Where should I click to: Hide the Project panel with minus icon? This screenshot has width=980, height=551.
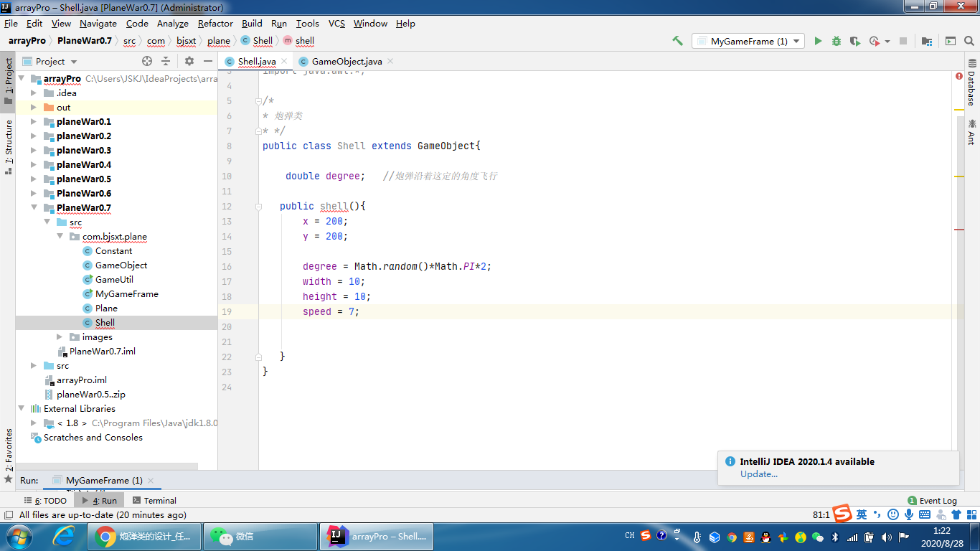(x=208, y=61)
